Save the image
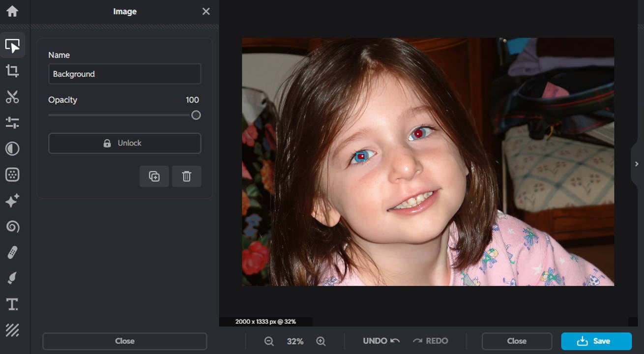Image resolution: width=644 pixels, height=354 pixels. (x=596, y=341)
